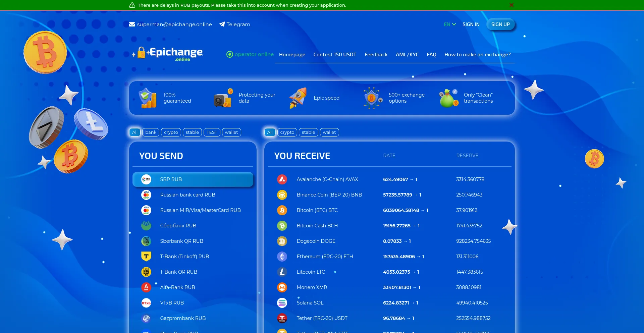Click the envelope icon beside the support email
Image resolution: width=644 pixels, height=333 pixels.
click(132, 24)
